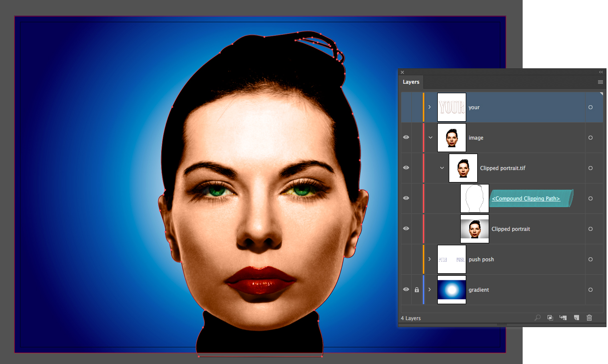Toggle visibility of Clipped portrait.tif

(406, 168)
